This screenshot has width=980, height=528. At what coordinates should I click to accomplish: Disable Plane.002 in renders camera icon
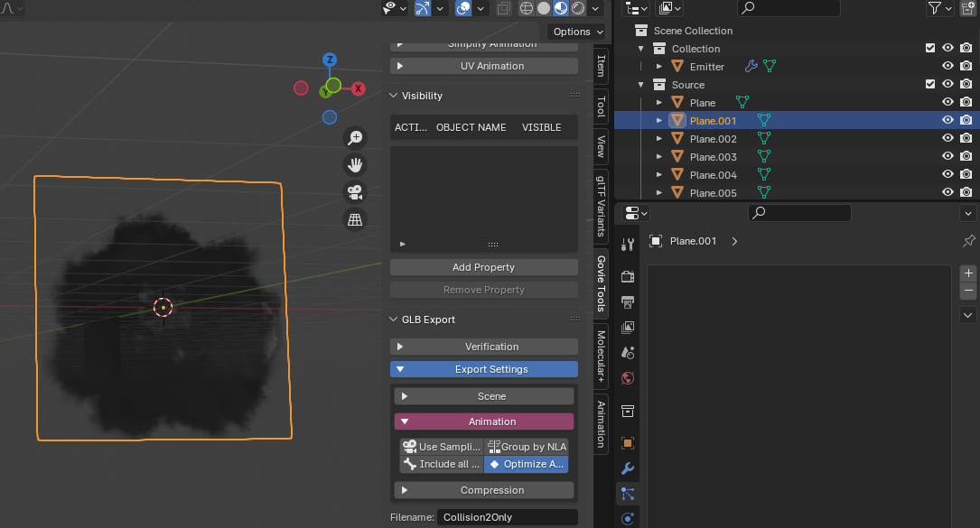click(966, 138)
